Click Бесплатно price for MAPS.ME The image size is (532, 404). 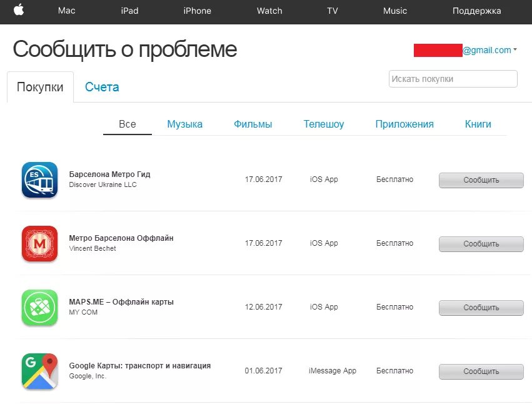[394, 307]
